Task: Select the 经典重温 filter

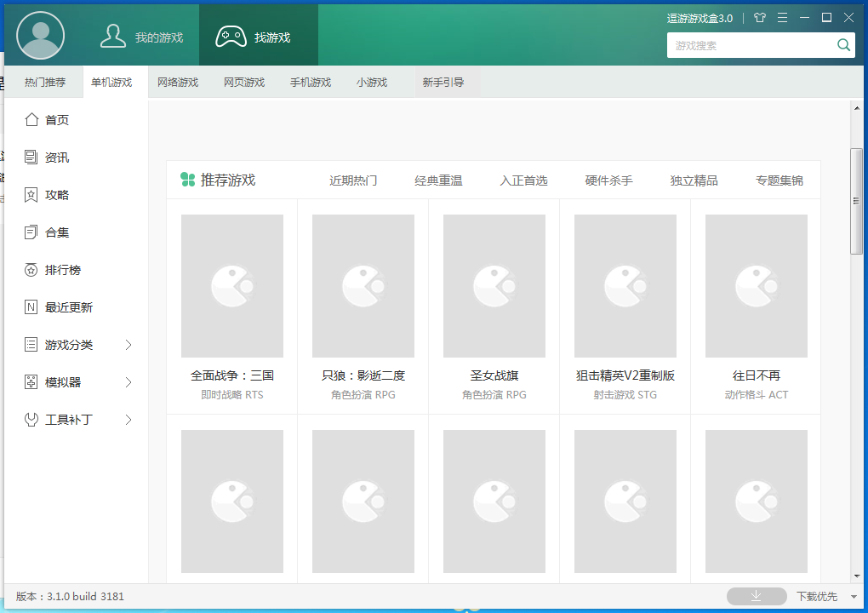Action: pyautogui.click(x=438, y=180)
